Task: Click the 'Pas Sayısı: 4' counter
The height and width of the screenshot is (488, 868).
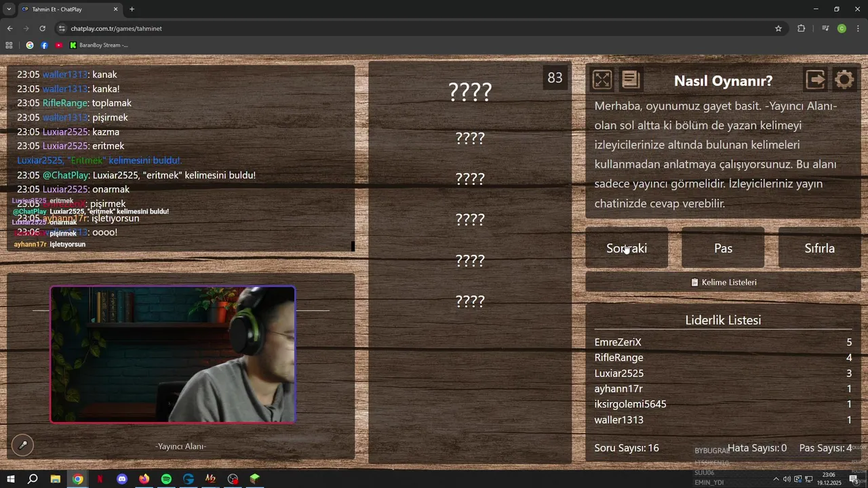Action: point(825,448)
